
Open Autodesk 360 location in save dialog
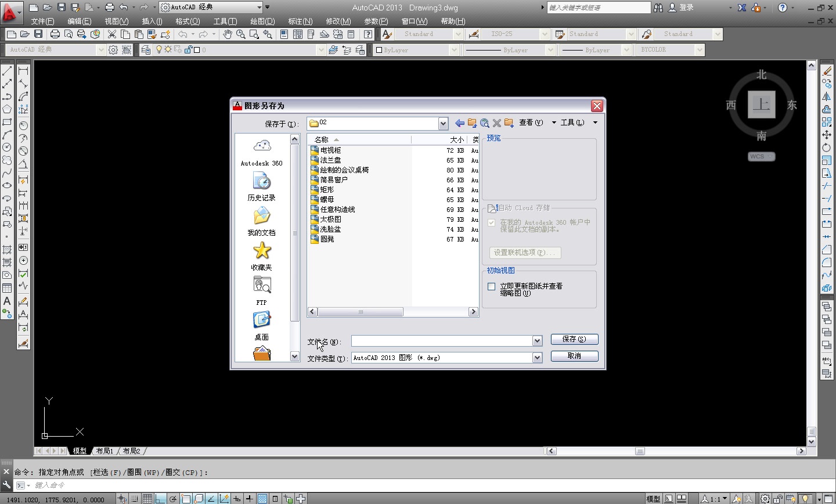tap(262, 153)
